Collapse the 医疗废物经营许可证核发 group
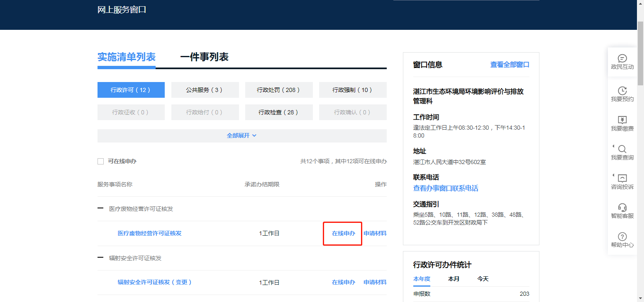 click(x=100, y=209)
